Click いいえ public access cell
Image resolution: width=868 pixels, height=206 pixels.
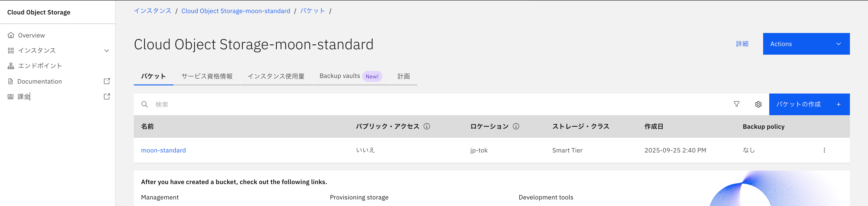pos(366,150)
